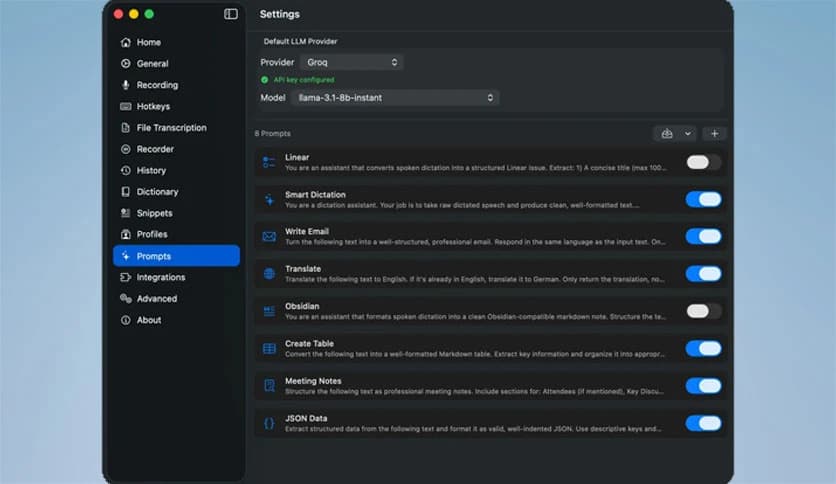
Task: Open the Obsidian prompt title
Action: [302, 306]
